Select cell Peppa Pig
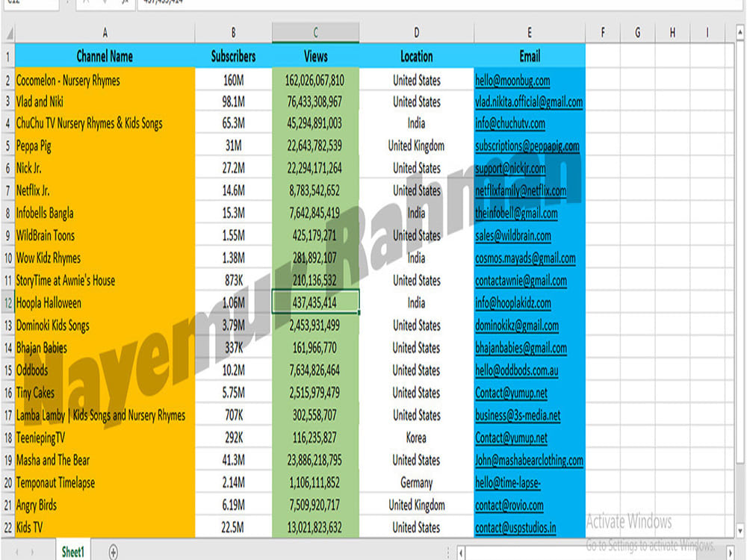 (105, 146)
